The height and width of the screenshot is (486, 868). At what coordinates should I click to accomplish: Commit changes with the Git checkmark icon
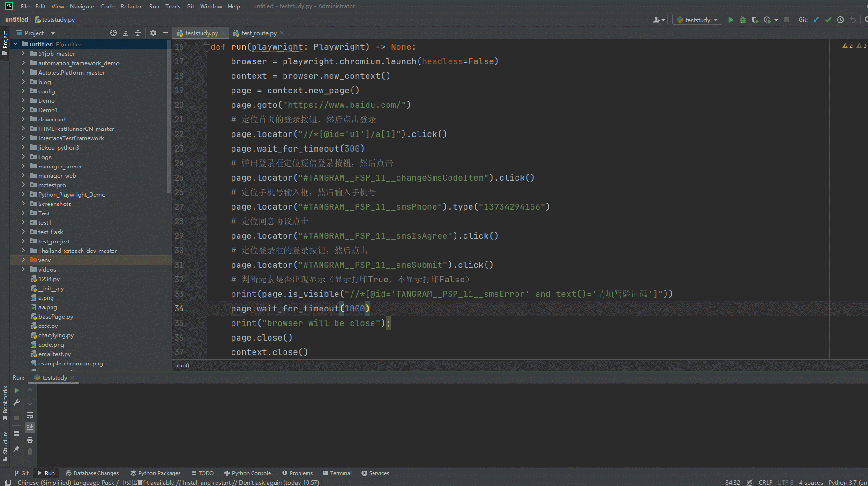click(x=828, y=20)
